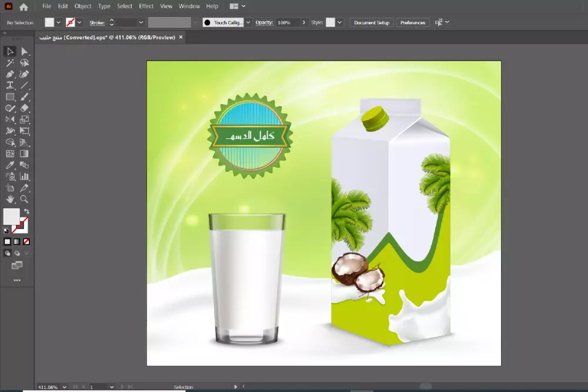
Task: Open Illustrator Preferences
Action: [x=412, y=22]
